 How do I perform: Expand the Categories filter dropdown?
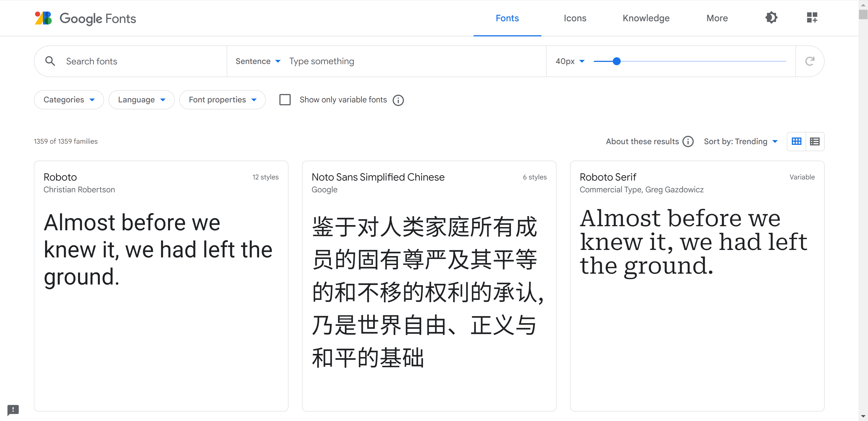(69, 100)
